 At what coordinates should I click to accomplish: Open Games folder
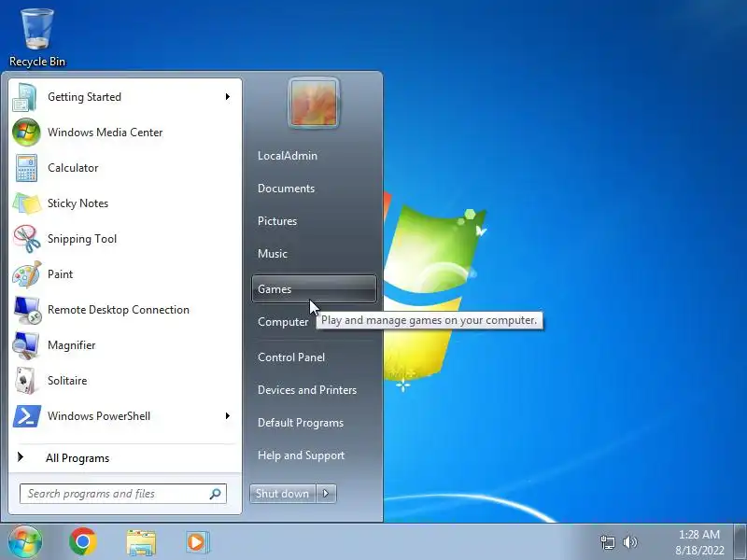314,288
